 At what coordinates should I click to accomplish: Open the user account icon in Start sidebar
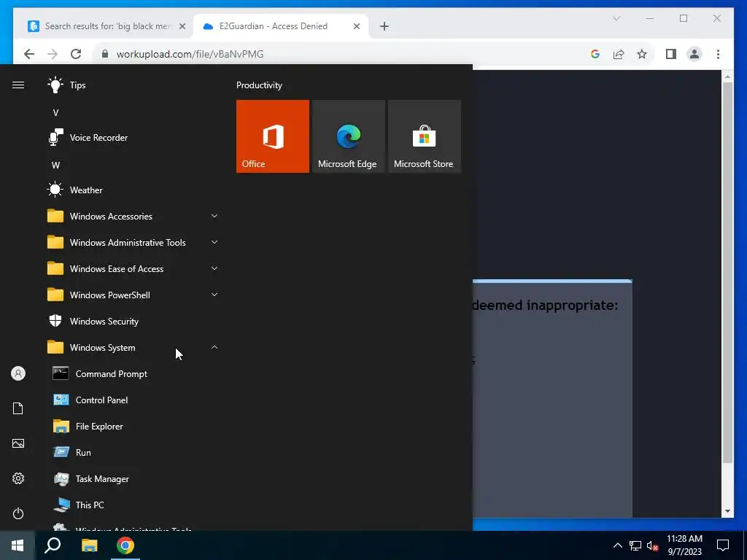coord(18,373)
